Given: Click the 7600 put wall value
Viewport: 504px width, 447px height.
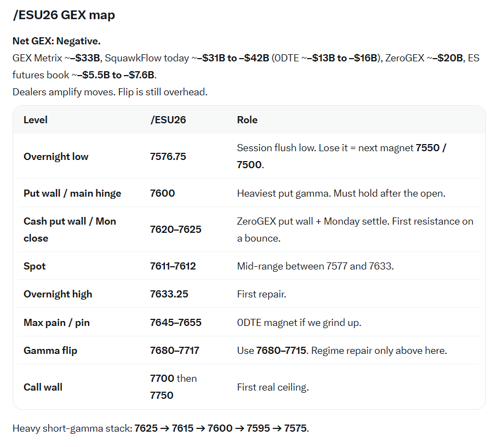Looking at the screenshot, I should [x=162, y=193].
